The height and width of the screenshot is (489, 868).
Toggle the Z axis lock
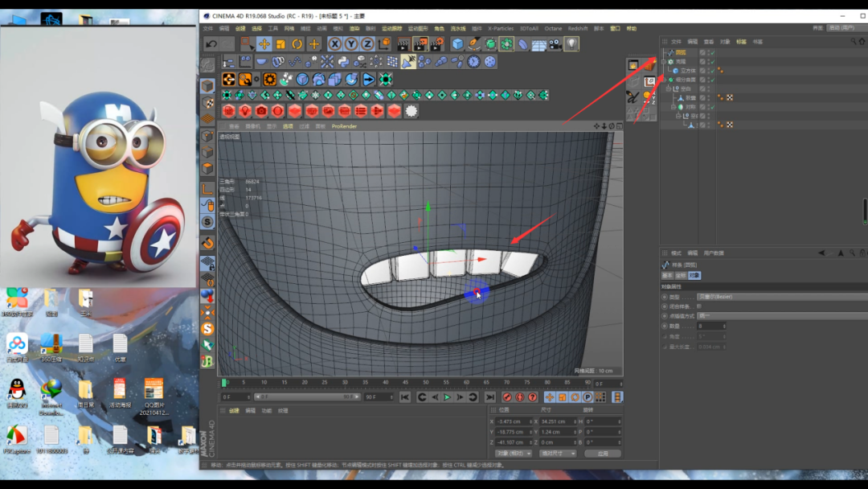367,43
